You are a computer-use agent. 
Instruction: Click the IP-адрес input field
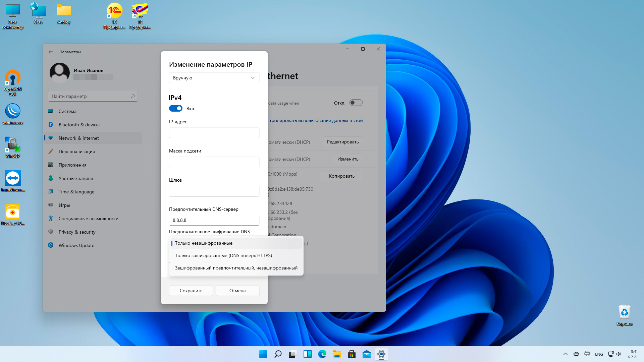click(x=214, y=133)
